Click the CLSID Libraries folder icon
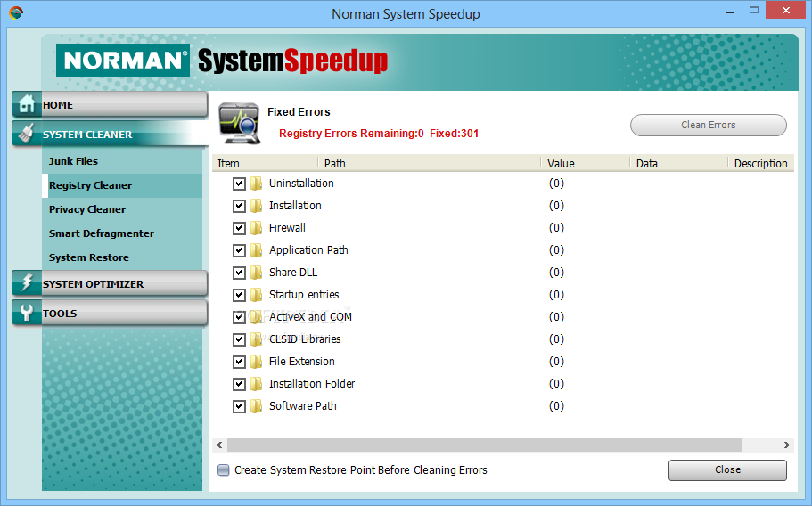812x506 pixels. tap(257, 339)
